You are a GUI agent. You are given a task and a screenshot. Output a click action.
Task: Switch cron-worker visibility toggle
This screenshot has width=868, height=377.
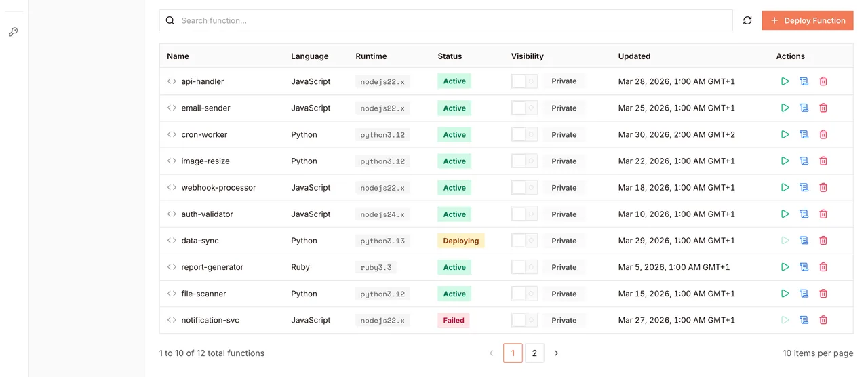[x=524, y=134]
